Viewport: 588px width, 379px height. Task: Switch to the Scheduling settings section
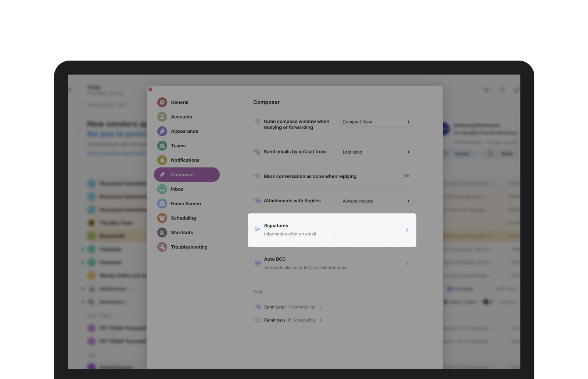(x=183, y=218)
